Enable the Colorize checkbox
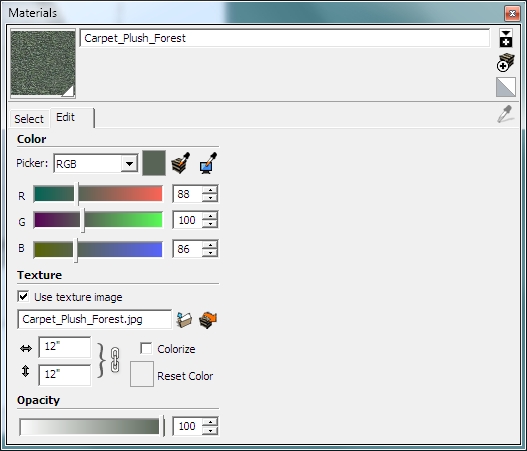Screen dimensions: 527x451 point(146,348)
